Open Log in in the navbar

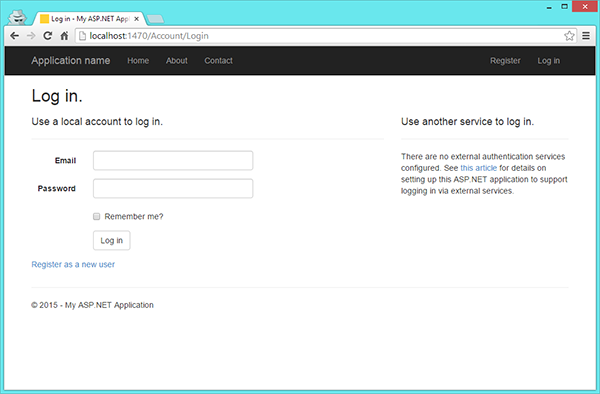pos(548,61)
